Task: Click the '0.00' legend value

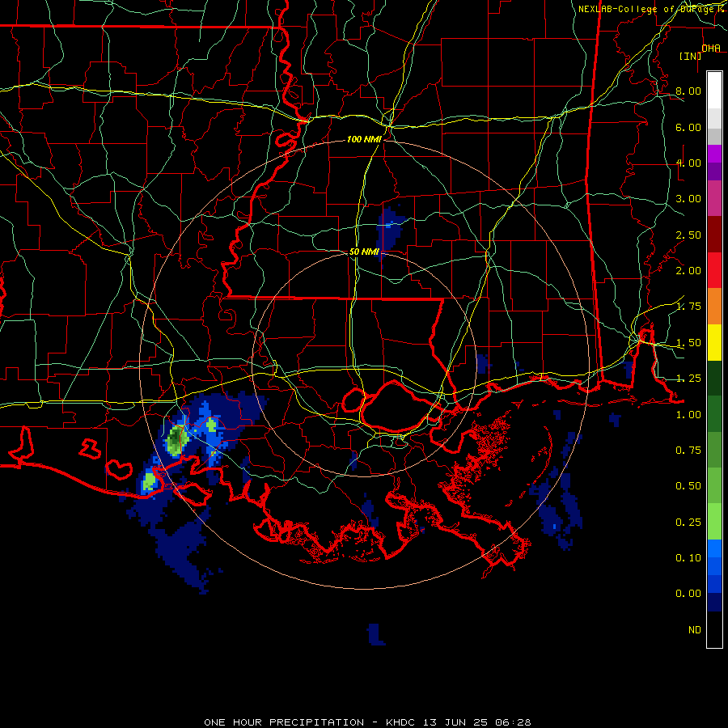Action: click(x=688, y=594)
